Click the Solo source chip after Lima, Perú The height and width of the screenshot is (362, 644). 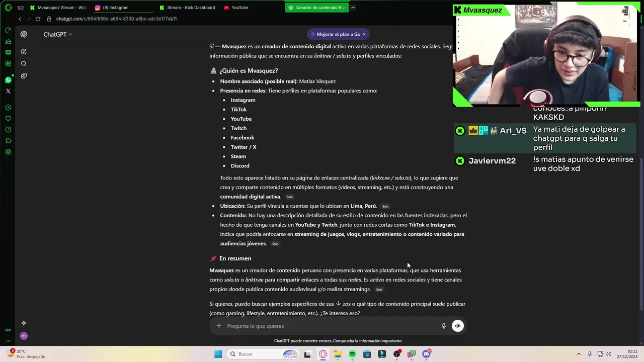(385, 206)
